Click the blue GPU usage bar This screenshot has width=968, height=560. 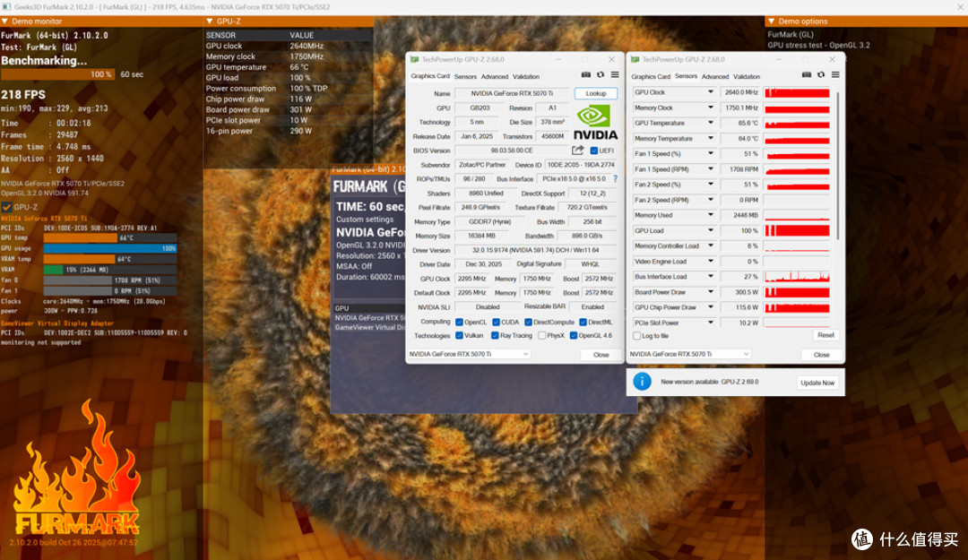110,248
